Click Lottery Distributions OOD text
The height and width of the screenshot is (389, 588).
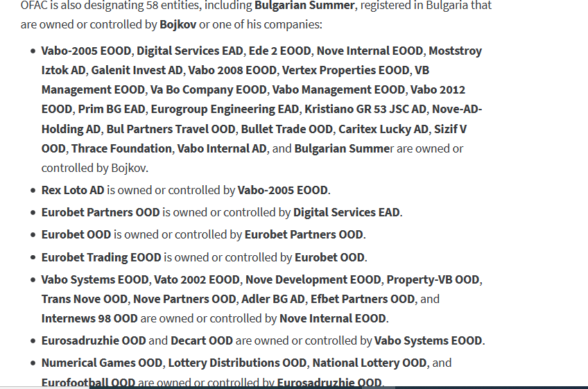pyautogui.click(x=237, y=363)
